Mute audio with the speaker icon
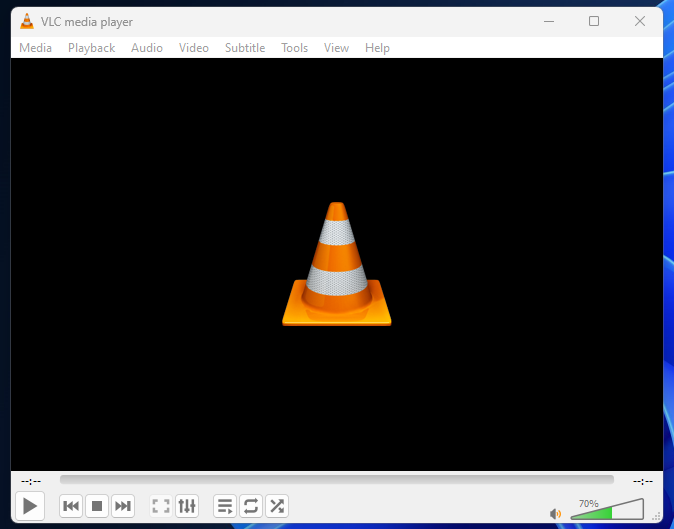The image size is (674, 529). tap(555, 513)
